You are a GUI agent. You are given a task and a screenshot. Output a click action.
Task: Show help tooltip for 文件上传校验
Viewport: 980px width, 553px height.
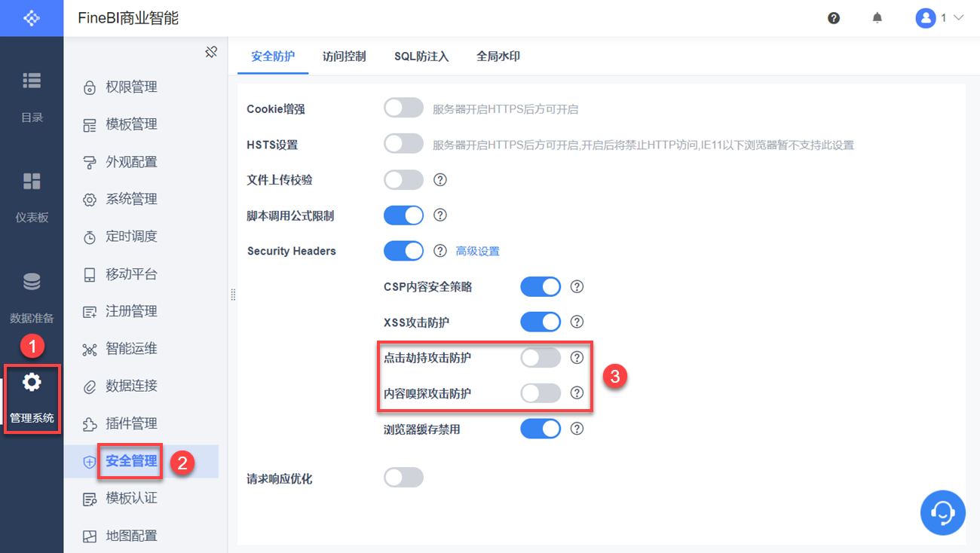[x=440, y=180]
